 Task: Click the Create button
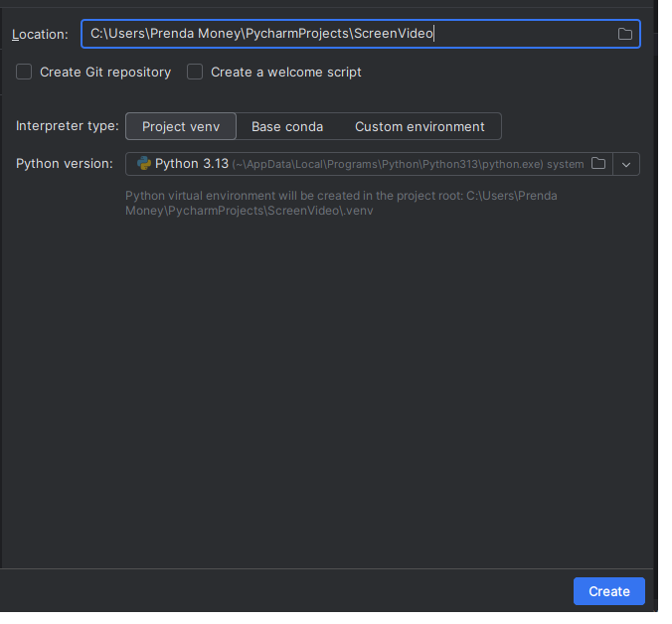point(609,591)
